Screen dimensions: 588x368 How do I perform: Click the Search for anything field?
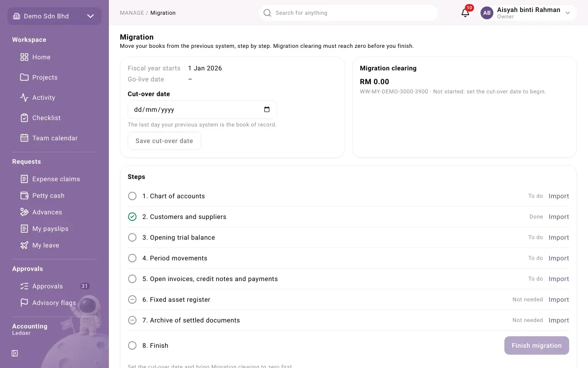pyautogui.click(x=348, y=13)
